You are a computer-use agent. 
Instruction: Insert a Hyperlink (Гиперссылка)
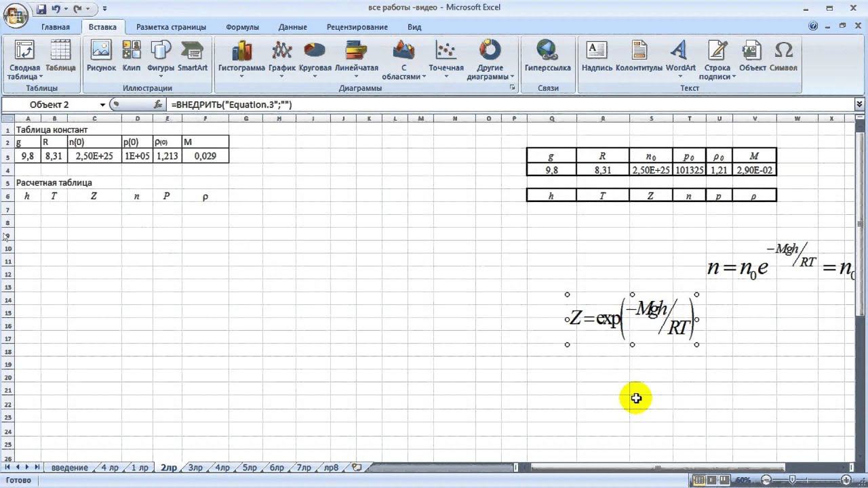coord(547,56)
